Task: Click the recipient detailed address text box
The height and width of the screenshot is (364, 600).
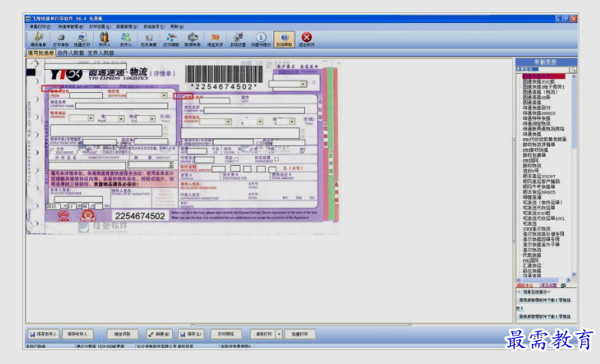Action: coord(240,133)
